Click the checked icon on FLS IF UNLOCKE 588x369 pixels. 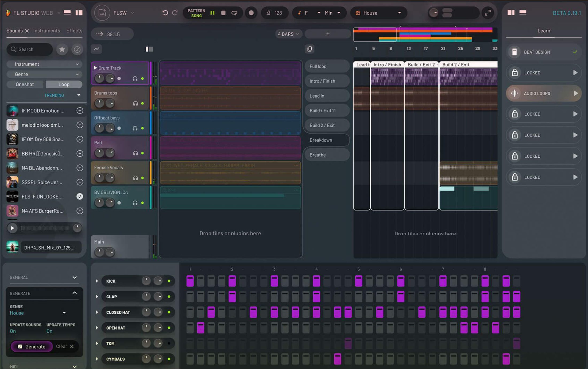tap(80, 196)
